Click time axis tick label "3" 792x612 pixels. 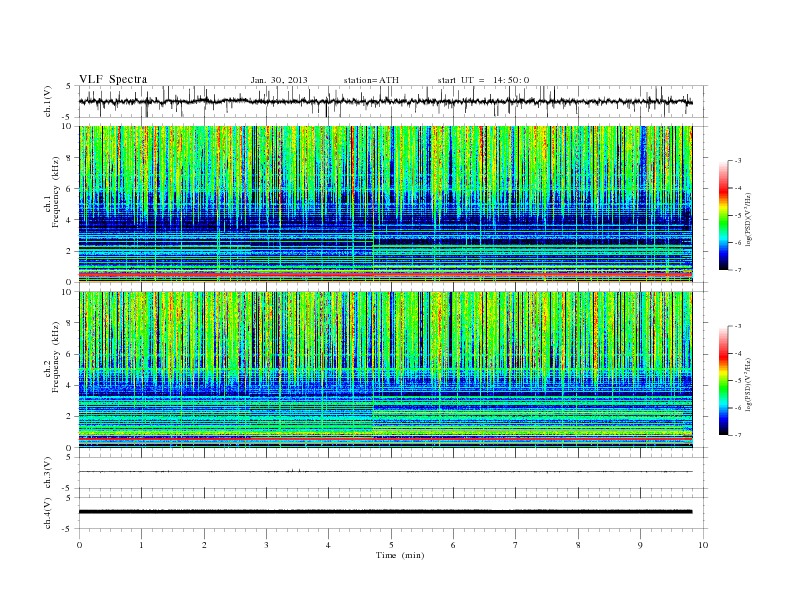[x=266, y=545]
